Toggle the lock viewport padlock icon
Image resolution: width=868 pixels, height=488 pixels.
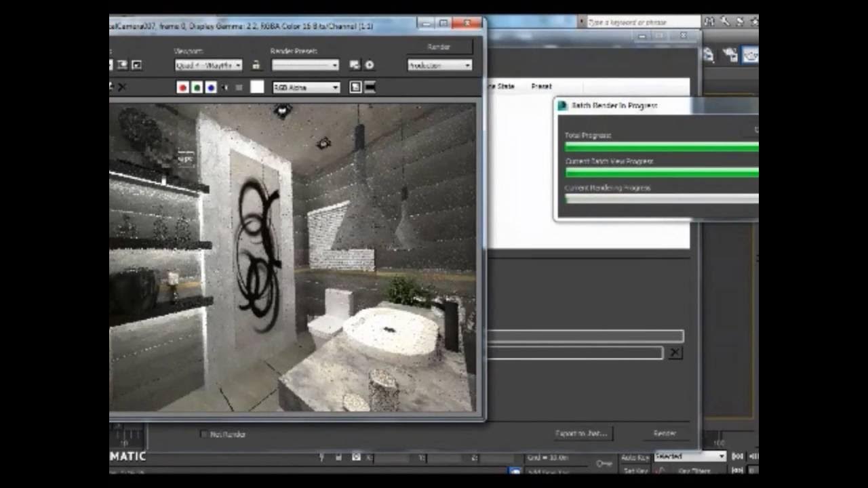pos(256,65)
